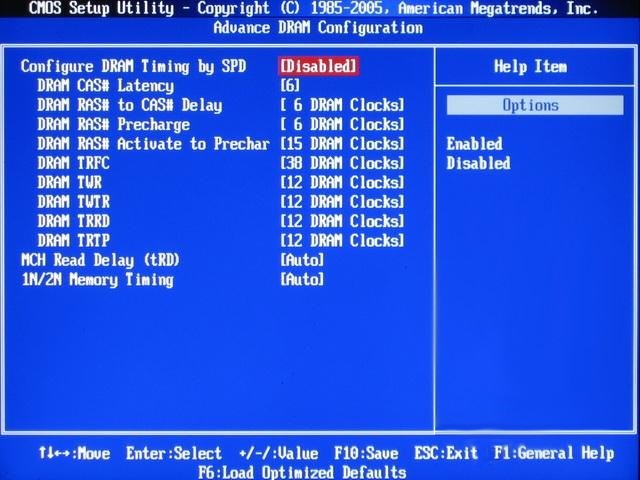Open the DRAM RAS# Precharge clocks value

click(x=342, y=125)
